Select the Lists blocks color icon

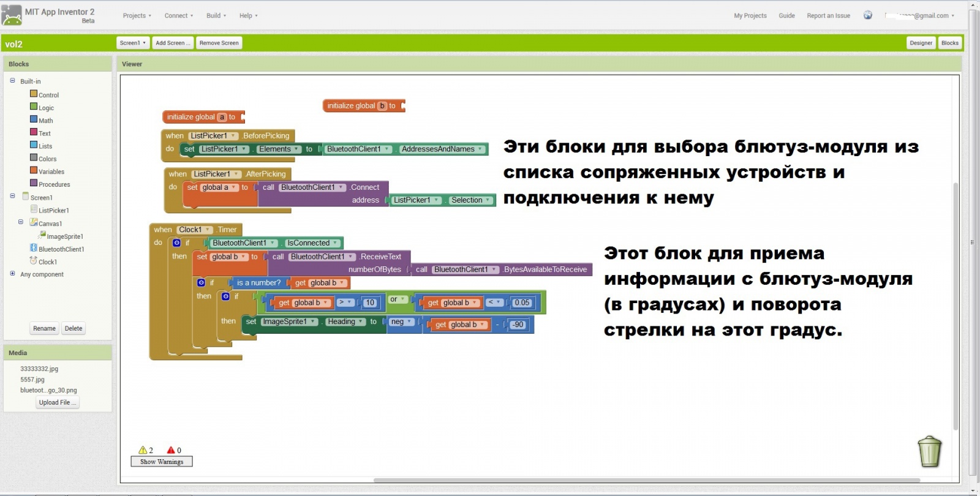point(34,145)
